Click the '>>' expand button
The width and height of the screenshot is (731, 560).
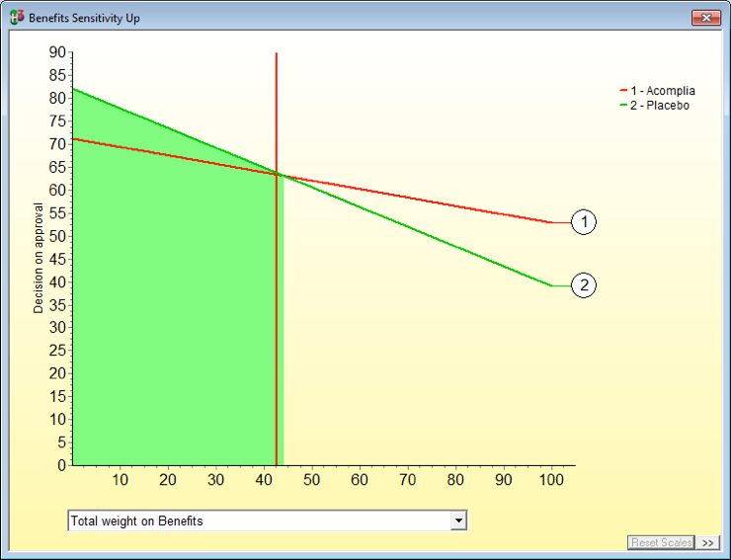tap(708, 542)
